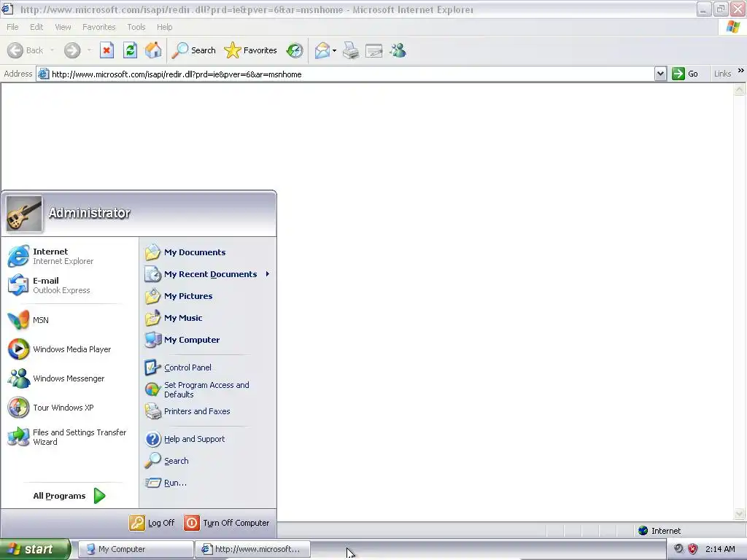Click the Log Off button
The image size is (747, 560).
152,523
